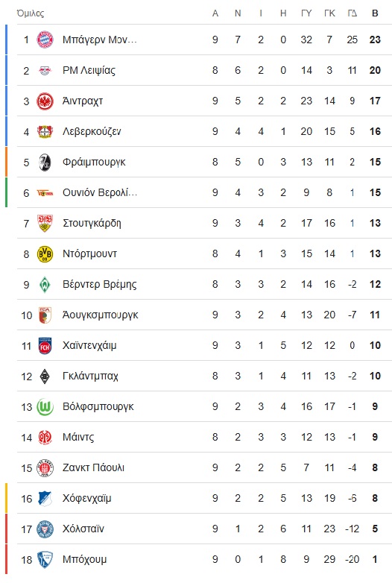Open the Χόφενχαϊμ team entry
This screenshot has height=583, width=392.
[86, 498]
